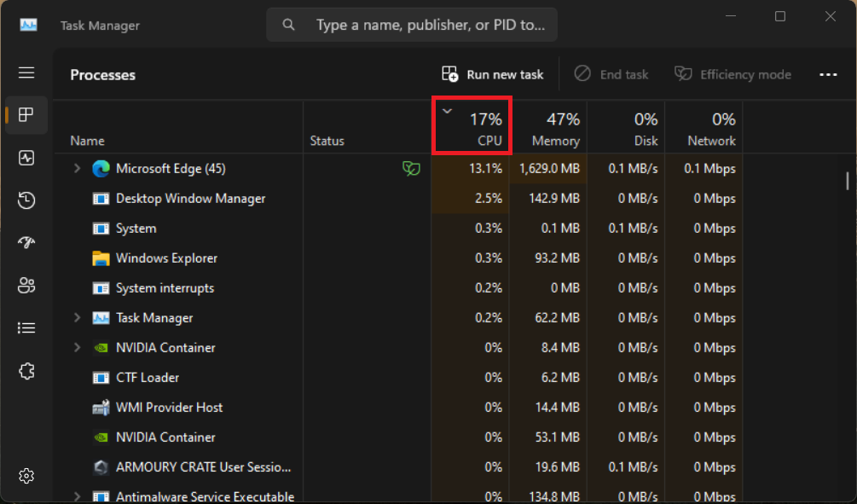Expand the Task Manager process group

pyautogui.click(x=78, y=318)
